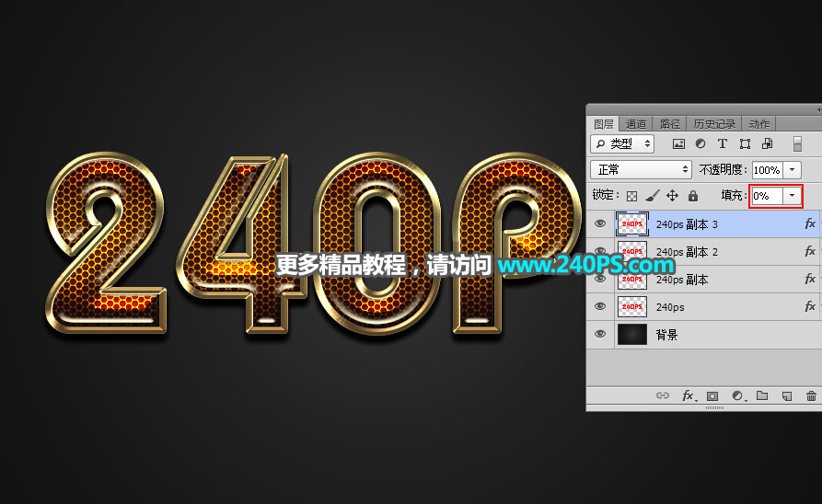
Task: Select the 240ps layer thumbnail
Action: 632,306
